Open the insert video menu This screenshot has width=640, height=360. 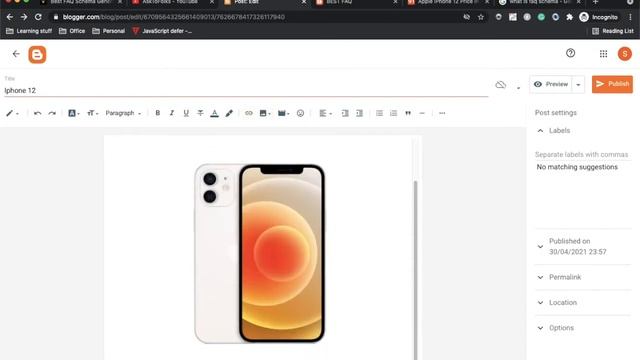[x=283, y=113]
